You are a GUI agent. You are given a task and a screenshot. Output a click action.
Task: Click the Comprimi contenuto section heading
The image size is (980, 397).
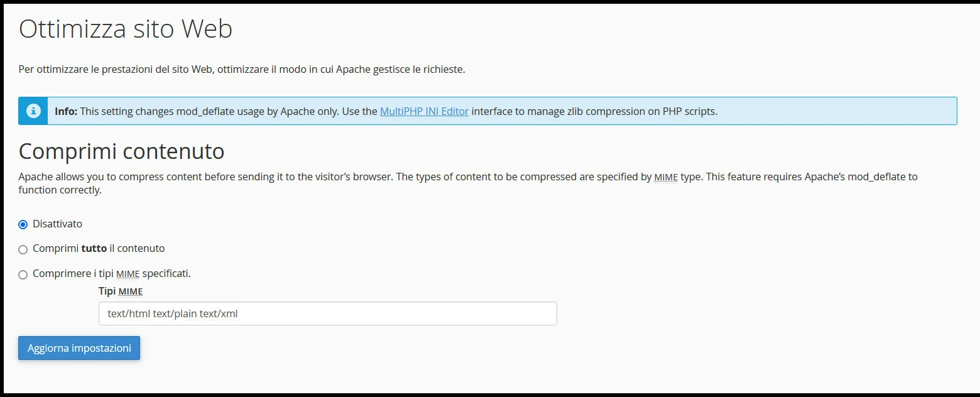pos(121,151)
